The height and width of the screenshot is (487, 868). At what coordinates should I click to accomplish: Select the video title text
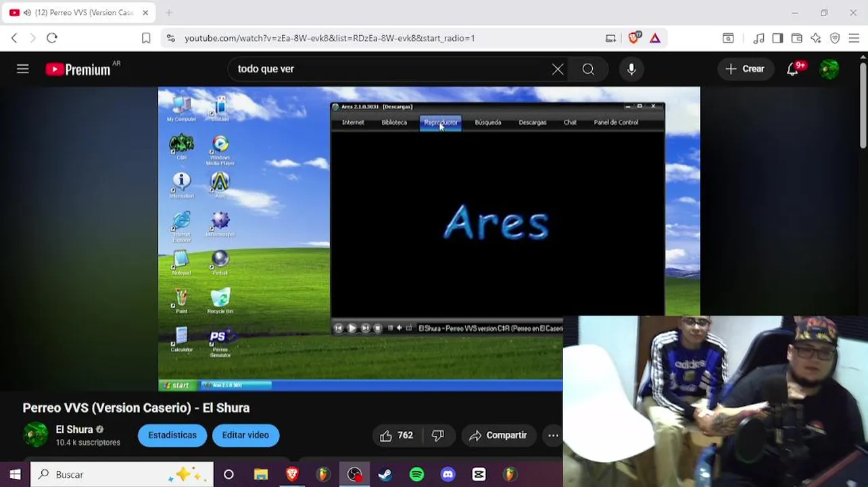[136, 408]
